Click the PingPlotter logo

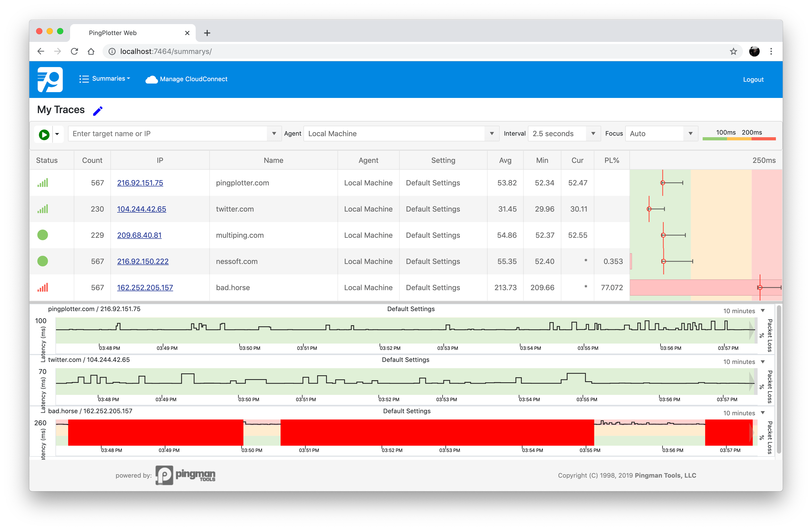point(50,79)
